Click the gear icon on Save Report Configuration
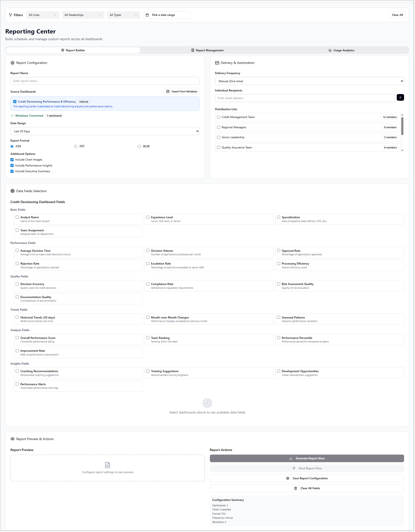This screenshot has width=415, height=532. tap(288, 479)
